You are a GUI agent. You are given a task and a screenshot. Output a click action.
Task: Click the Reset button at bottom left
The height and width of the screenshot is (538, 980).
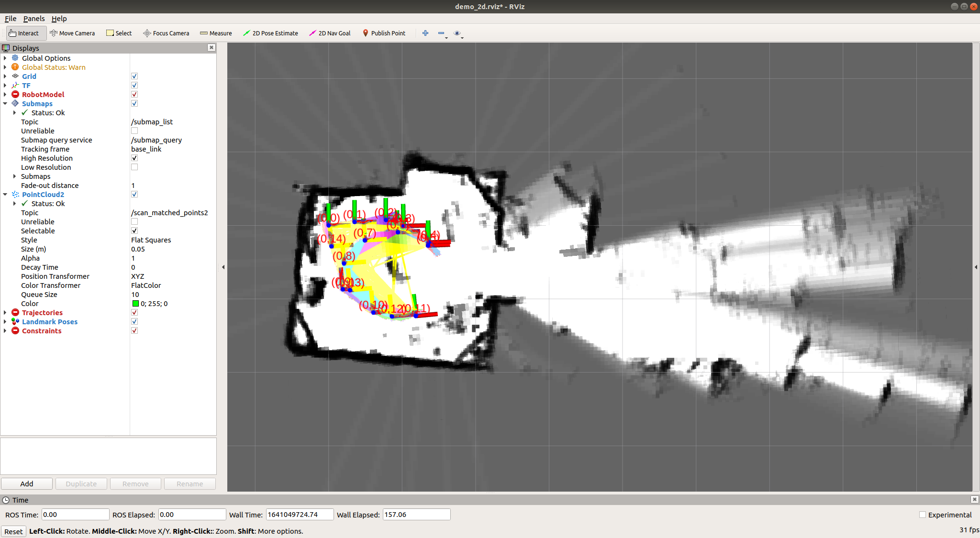pos(13,531)
